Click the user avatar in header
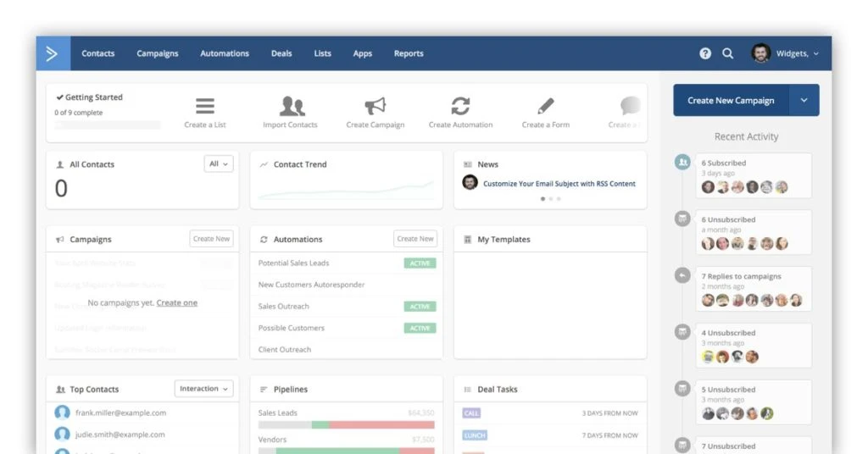 click(760, 53)
